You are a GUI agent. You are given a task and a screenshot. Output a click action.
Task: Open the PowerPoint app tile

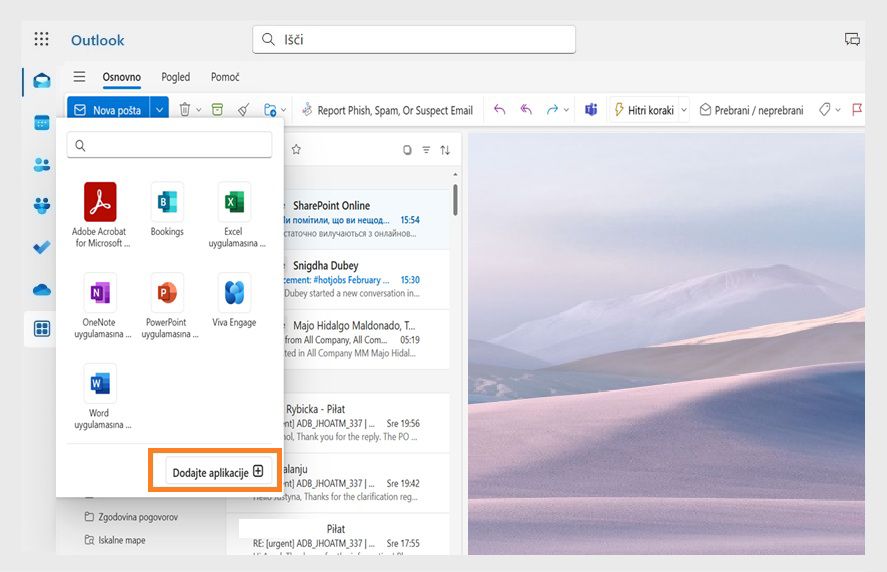point(167,305)
